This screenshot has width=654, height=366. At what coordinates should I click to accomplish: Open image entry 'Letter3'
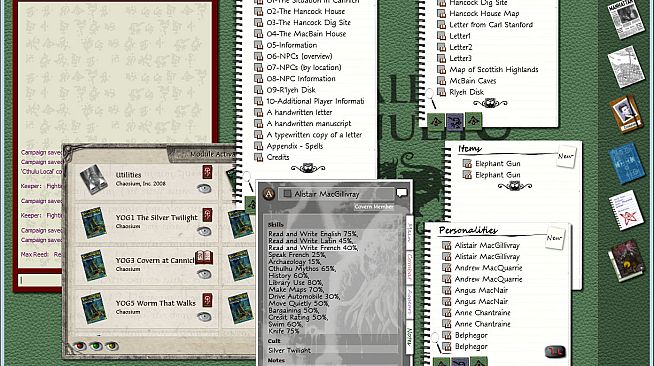(x=460, y=58)
